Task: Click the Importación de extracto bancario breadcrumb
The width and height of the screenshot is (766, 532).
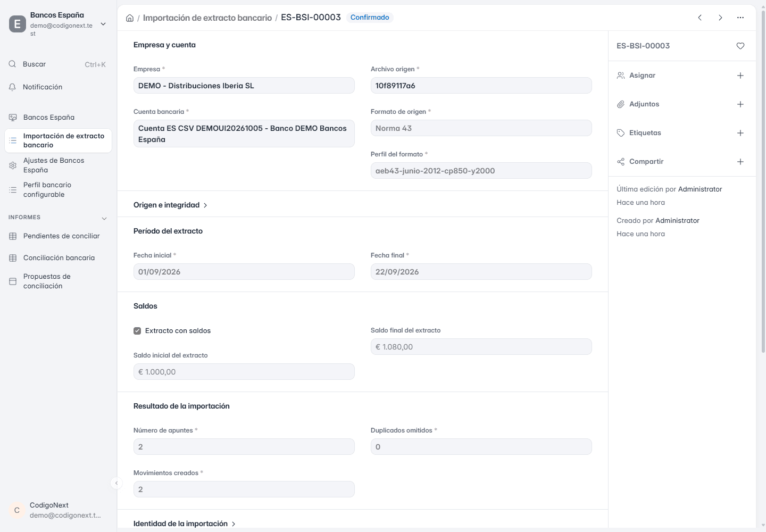Action: (x=207, y=18)
